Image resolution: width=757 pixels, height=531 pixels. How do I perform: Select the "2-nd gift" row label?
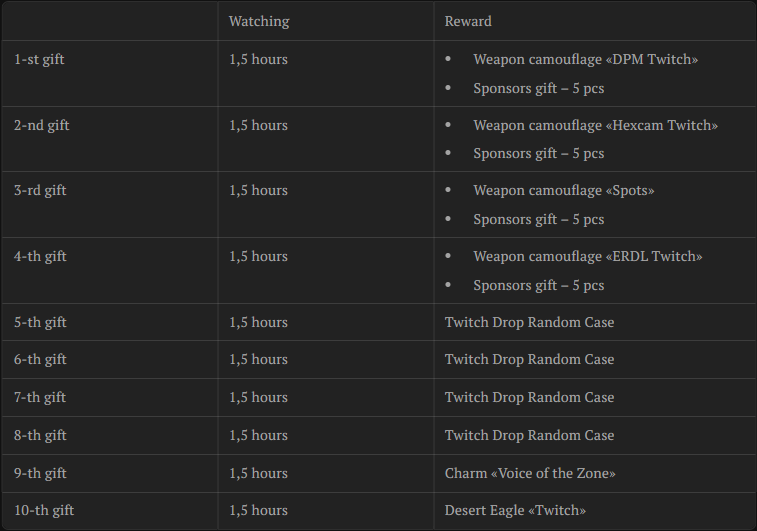point(42,126)
